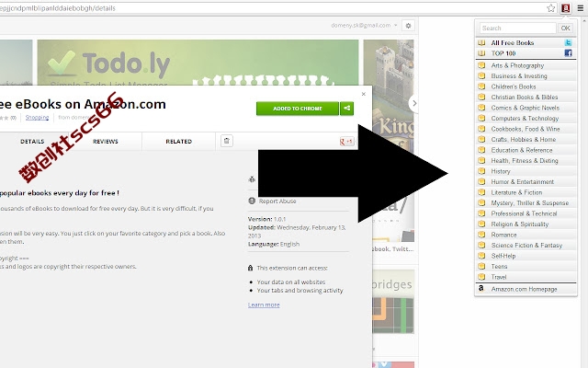The image size is (588, 368).
Task: Click the Search input field in popup
Action: click(518, 29)
